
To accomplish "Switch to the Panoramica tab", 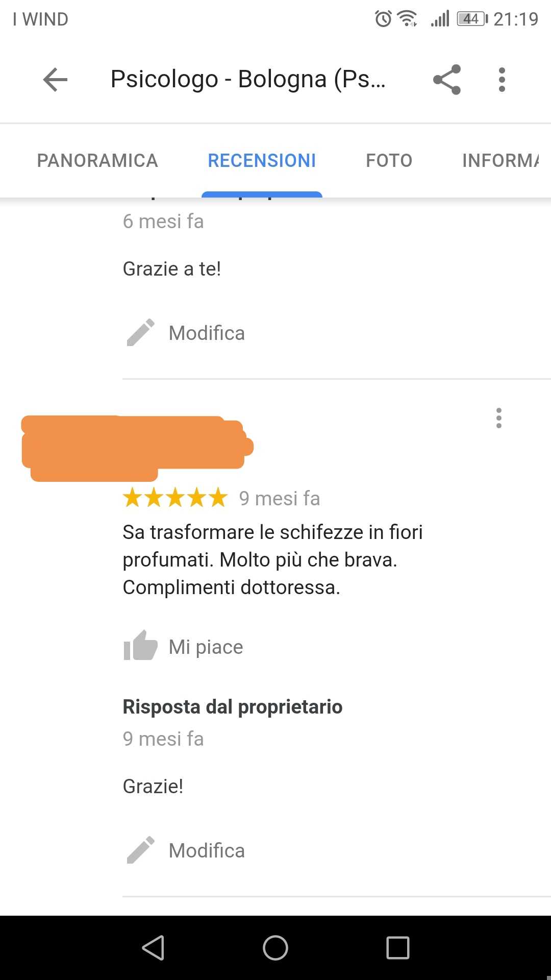I will 97,161.
